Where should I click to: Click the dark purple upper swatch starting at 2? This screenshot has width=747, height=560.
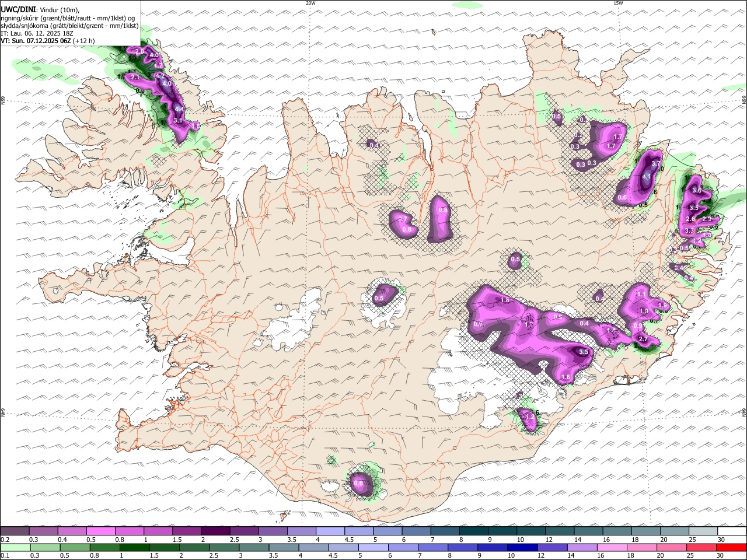pyautogui.click(x=215, y=531)
